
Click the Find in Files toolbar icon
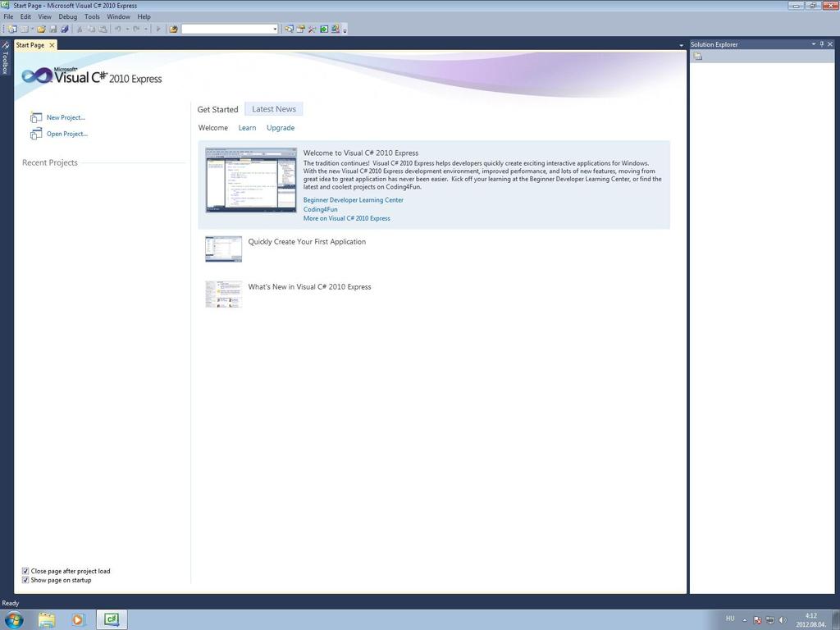pyautogui.click(x=173, y=29)
